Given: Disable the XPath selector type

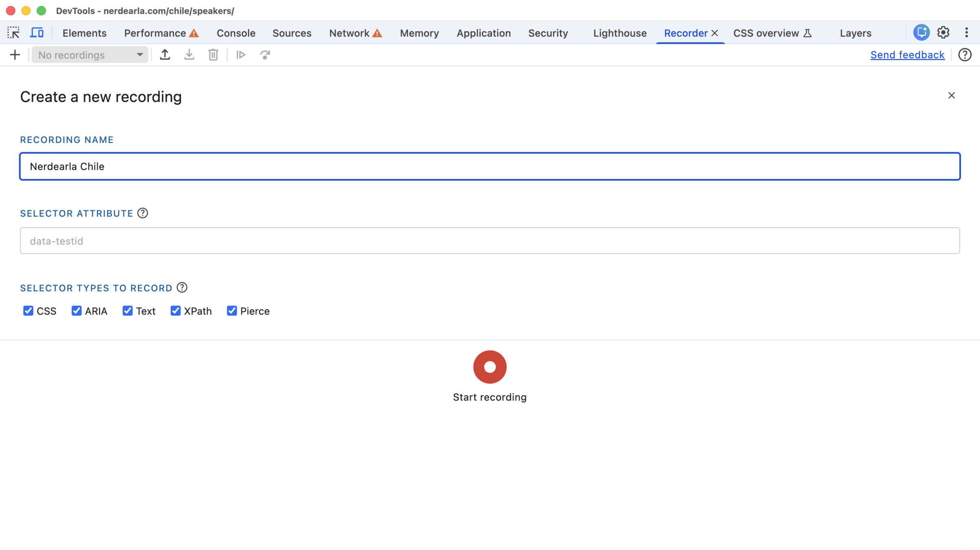Looking at the screenshot, I should pyautogui.click(x=176, y=311).
